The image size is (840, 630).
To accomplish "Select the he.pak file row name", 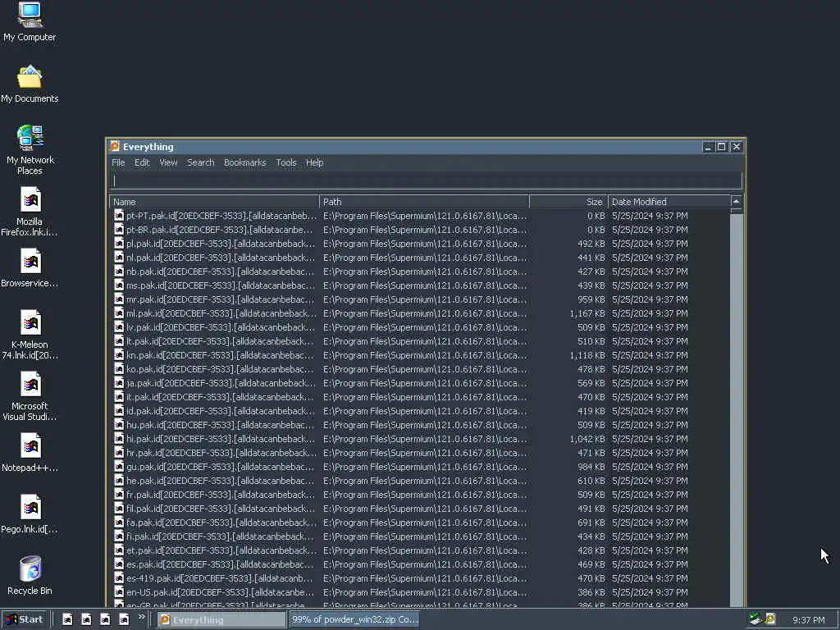I will [x=220, y=480].
